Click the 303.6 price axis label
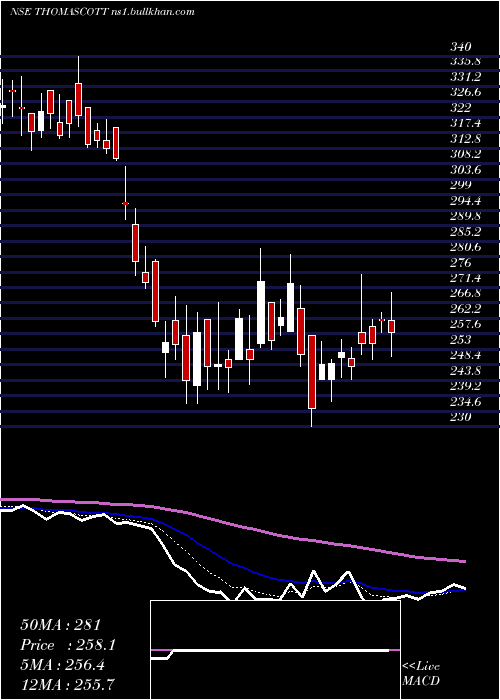500x700 pixels. pyautogui.click(x=465, y=170)
